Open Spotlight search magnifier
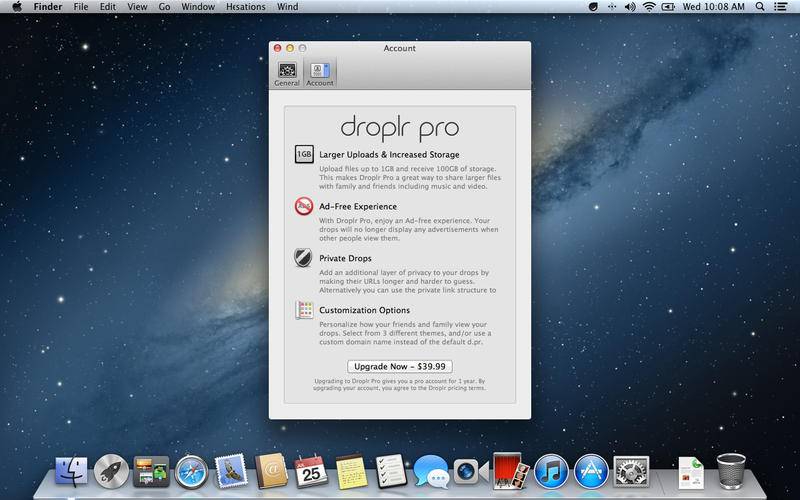 pos(762,7)
